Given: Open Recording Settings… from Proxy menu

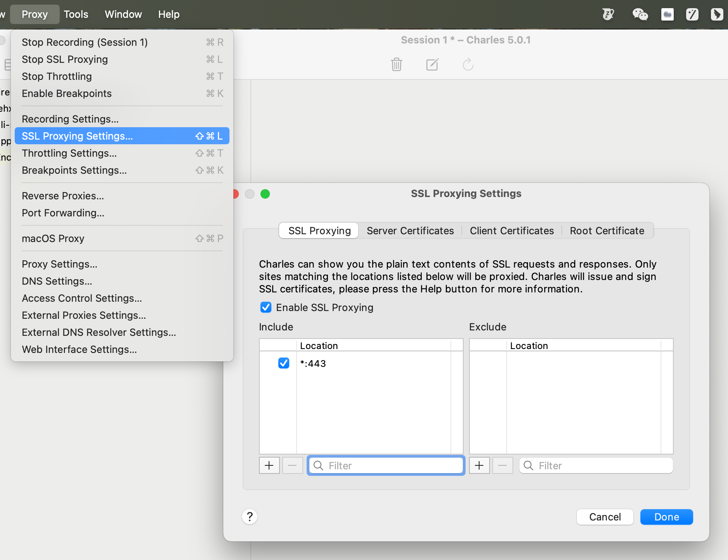Looking at the screenshot, I should (x=122, y=119).
